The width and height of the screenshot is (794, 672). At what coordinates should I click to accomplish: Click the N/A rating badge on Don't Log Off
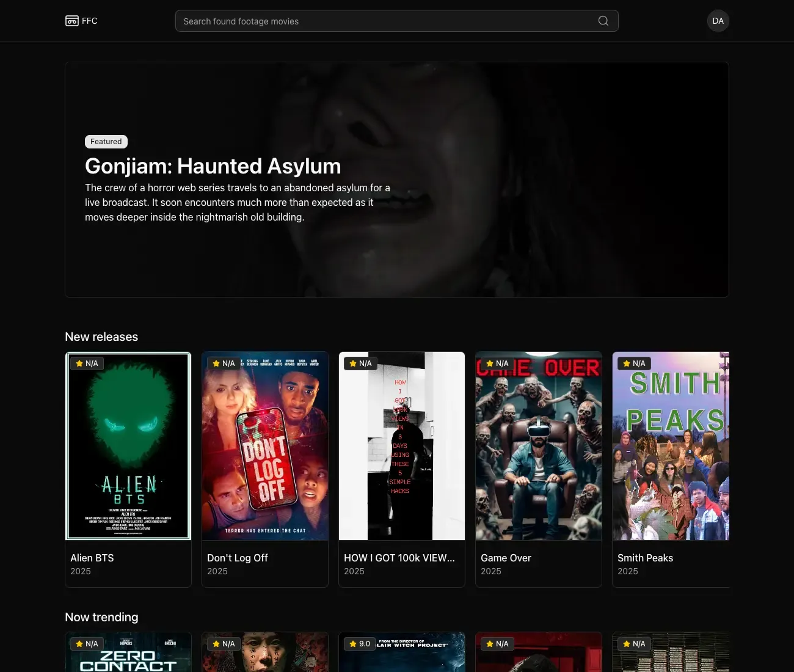click(x=224, y=363)
